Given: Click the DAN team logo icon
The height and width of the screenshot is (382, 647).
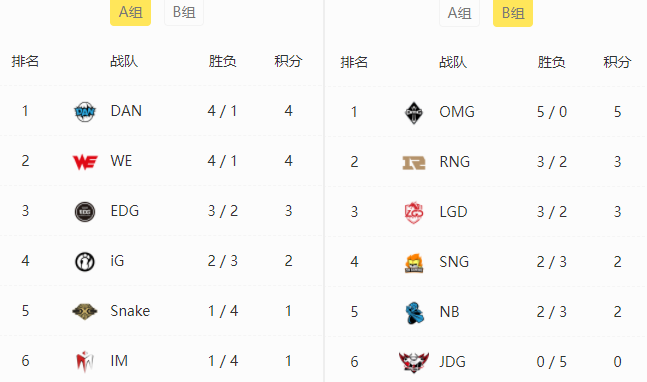Looking at the screenshot, I should click(85, 111).
